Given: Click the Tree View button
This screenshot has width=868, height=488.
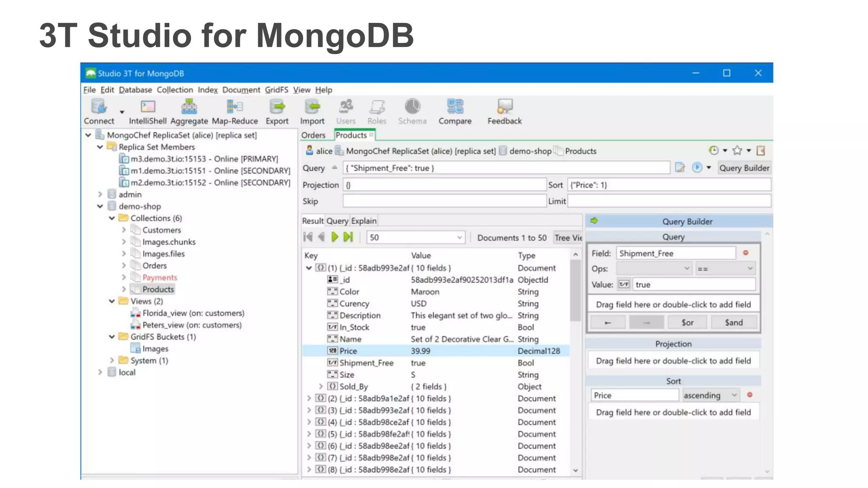Looking at the screenshot, I should click(x=568, y=238).
